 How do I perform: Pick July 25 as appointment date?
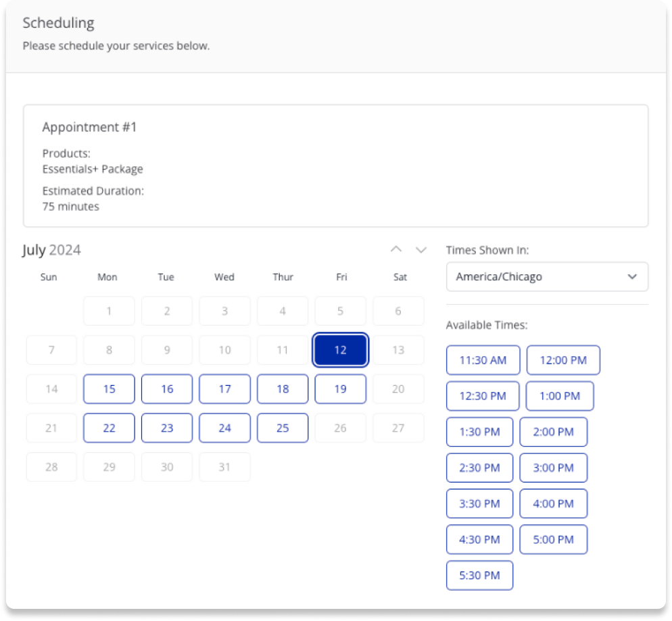click(x=283, y=428)
